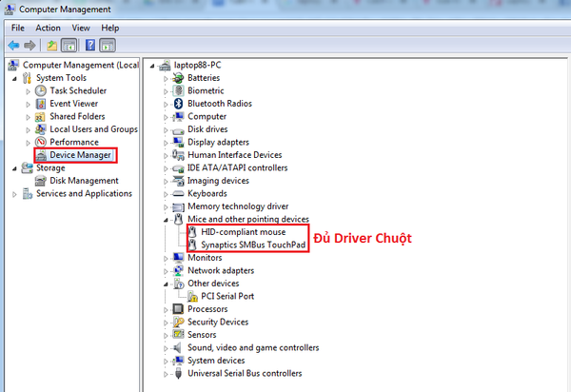Click the Performance gauge icon
Image resolution: width=571 pixels, height=392 pixels.
pyautogui.click(x=41, y=142)
